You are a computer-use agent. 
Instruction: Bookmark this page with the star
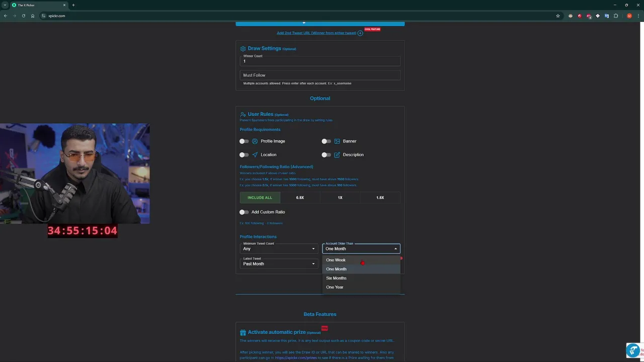tap(558, 16)
